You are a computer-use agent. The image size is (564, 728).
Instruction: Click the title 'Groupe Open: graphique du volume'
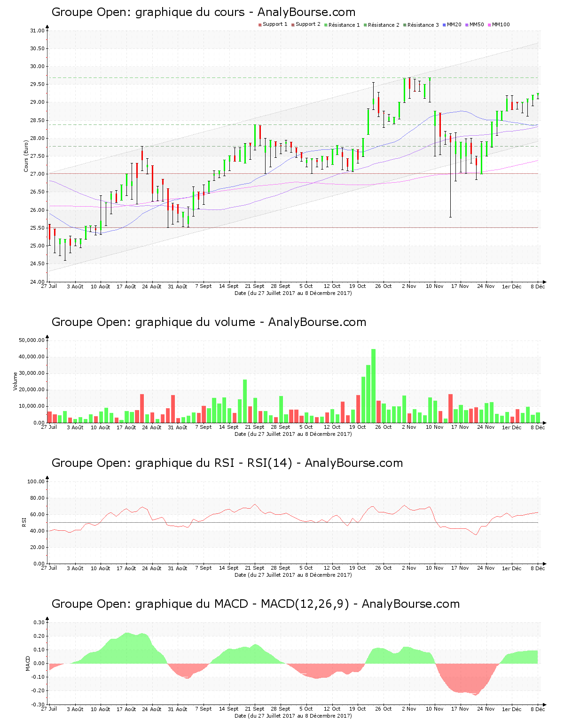click(153, 322)
